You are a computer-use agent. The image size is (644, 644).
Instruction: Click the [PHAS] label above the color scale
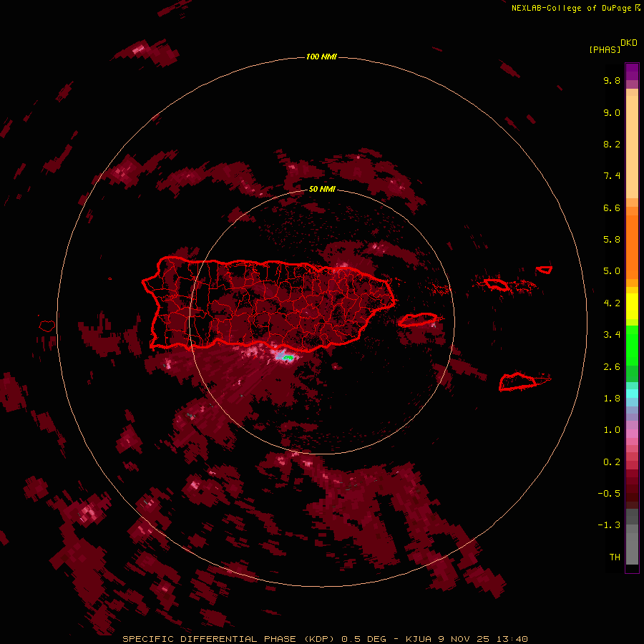click(x=605, y=49)
